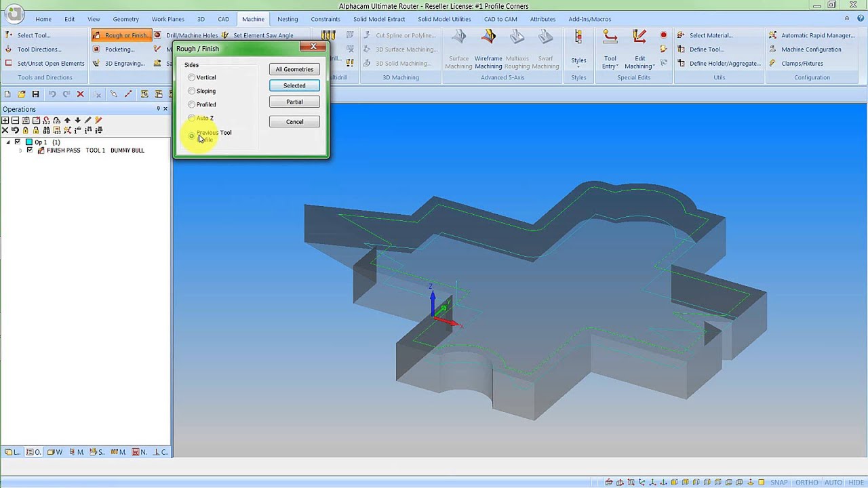The image size is (868, 488).
Task: Click the move operation up arrow icon
Action: coord(67,121)
